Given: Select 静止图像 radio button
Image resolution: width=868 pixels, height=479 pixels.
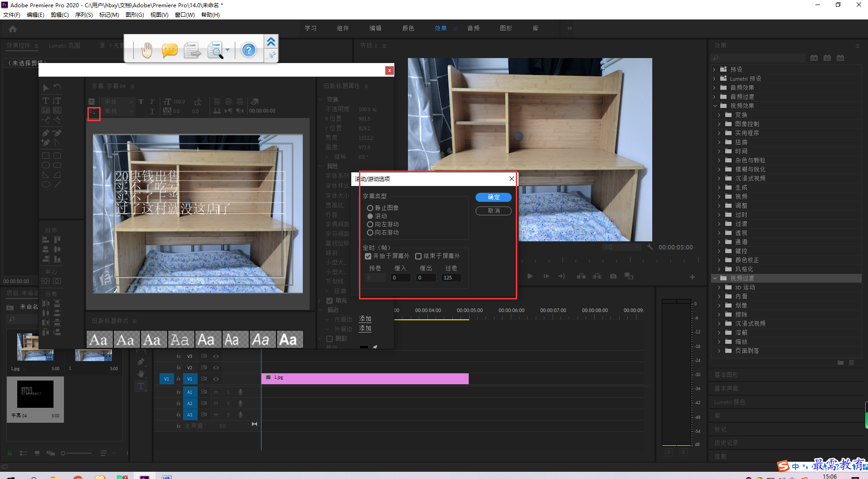Looking at the screenshot, I should tap(370, 208).
